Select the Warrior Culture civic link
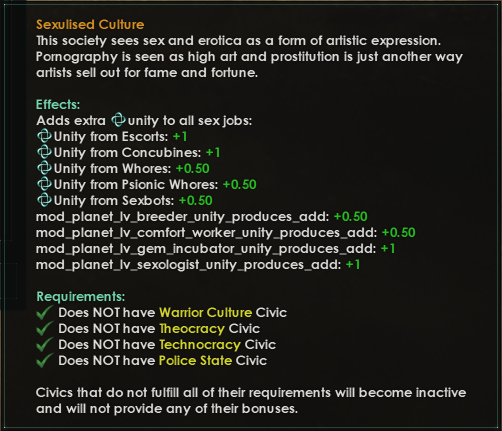502x431 pixels. [205, 313]
